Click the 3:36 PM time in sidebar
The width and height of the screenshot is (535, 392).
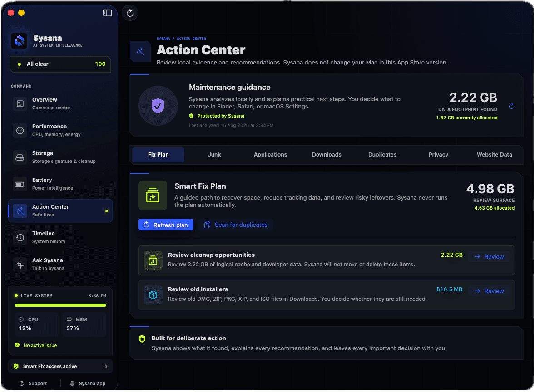[97, 296]
